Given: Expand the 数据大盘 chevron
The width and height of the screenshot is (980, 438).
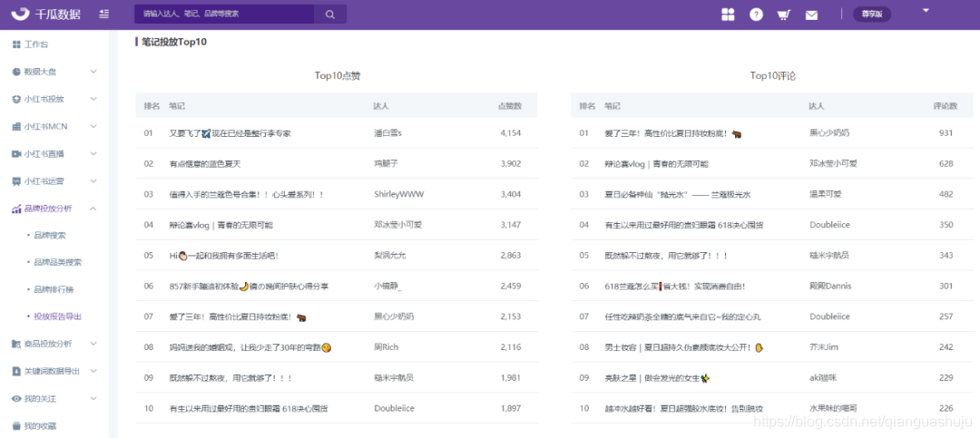Looking at the screenshot, I should click(93, 72).
